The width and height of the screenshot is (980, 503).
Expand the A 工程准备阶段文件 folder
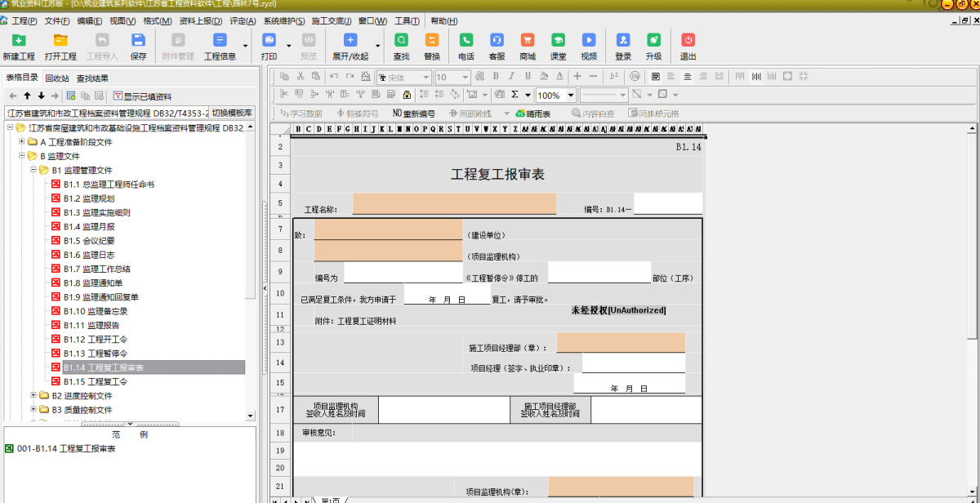click(x=22, y=142)
